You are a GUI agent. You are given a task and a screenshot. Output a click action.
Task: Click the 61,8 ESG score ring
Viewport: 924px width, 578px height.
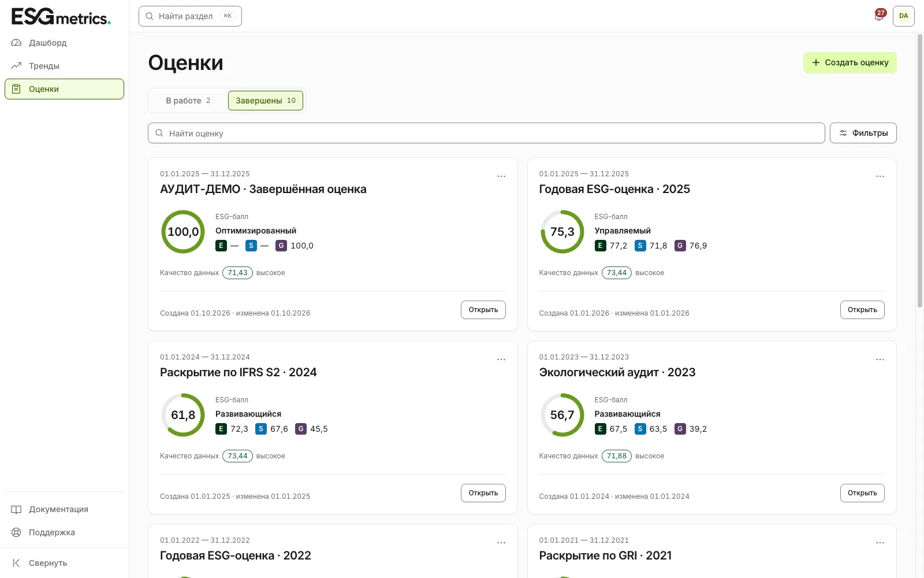click(x=183, y=415)
